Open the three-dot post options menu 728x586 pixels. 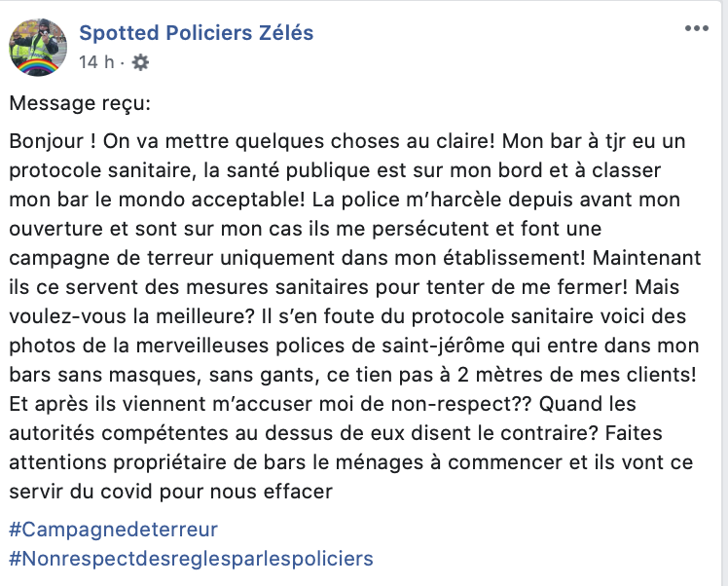(x=697, y=28)
